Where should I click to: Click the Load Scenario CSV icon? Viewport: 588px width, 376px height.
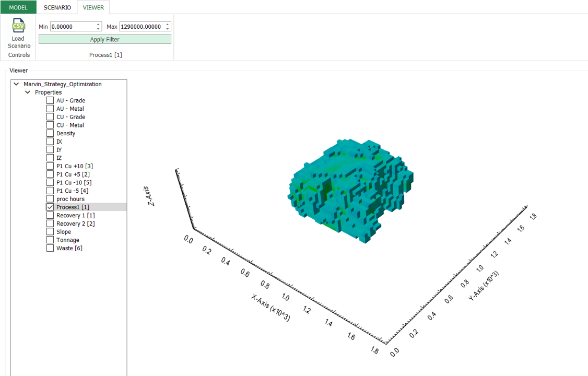(18, 26)
